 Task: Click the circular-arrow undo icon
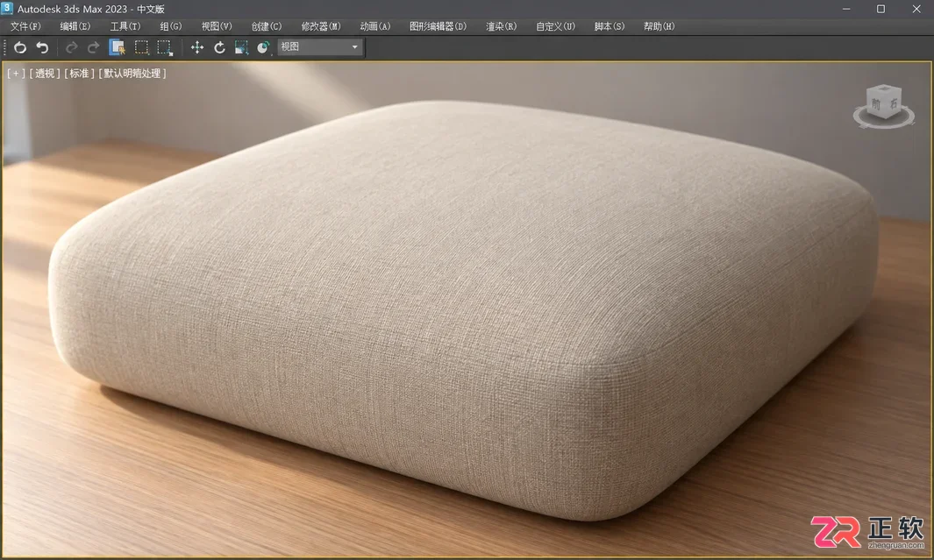pos(19,47)
